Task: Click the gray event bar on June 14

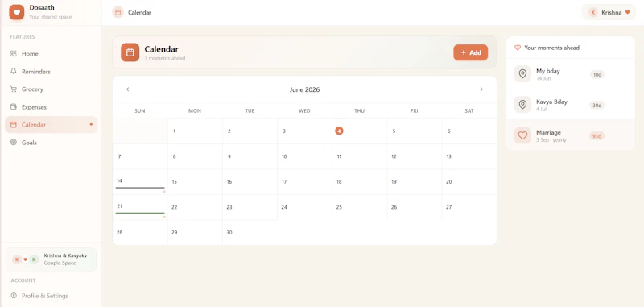Action: [x=140, y=188]
